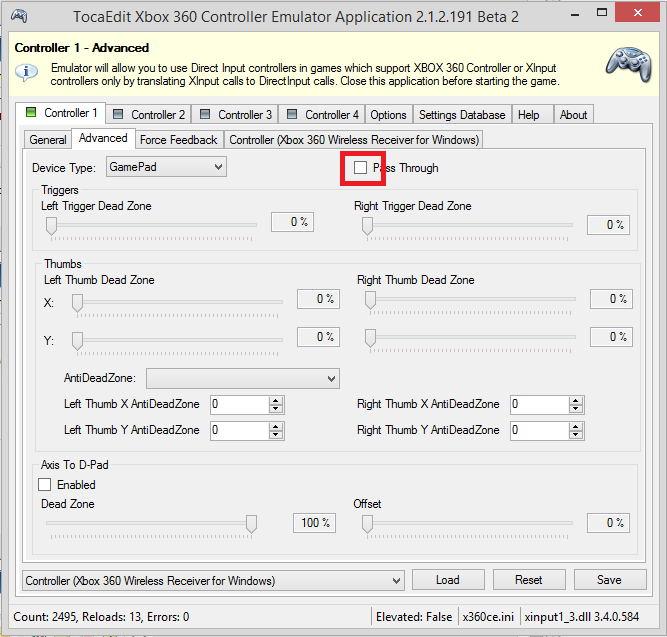Open the Controller 2 tab

click(148, 114)
